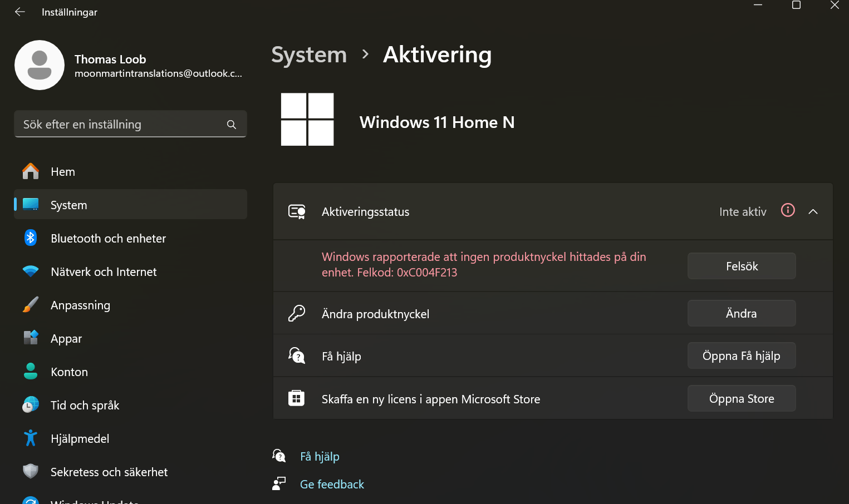This screenshot has width=849, height=504.
Task: Click the search magnifier icon
Action: (232, 125)
